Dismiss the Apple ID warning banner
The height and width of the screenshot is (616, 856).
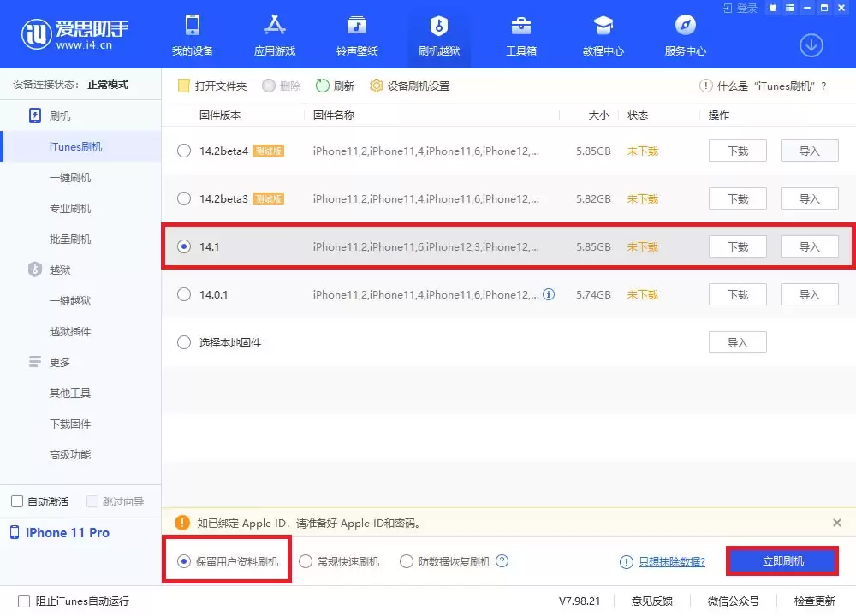pos(837,523)
